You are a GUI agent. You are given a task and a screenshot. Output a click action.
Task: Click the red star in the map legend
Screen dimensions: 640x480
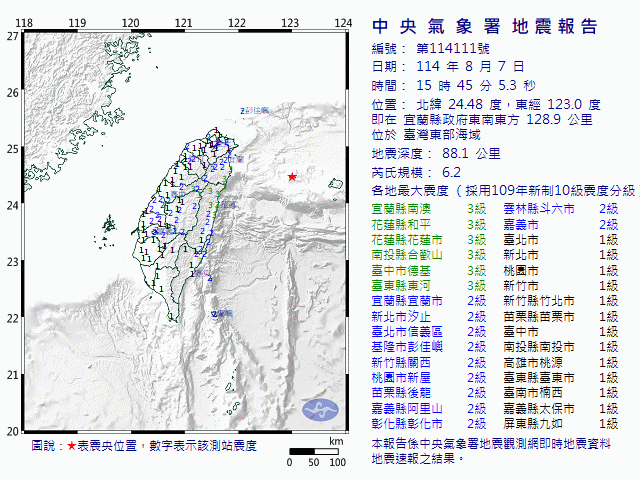pyautogui.click(x=72, y=446)
